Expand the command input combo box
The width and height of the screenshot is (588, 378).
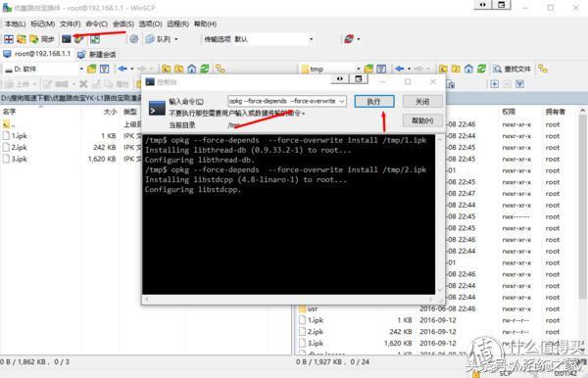coord(342,101)
